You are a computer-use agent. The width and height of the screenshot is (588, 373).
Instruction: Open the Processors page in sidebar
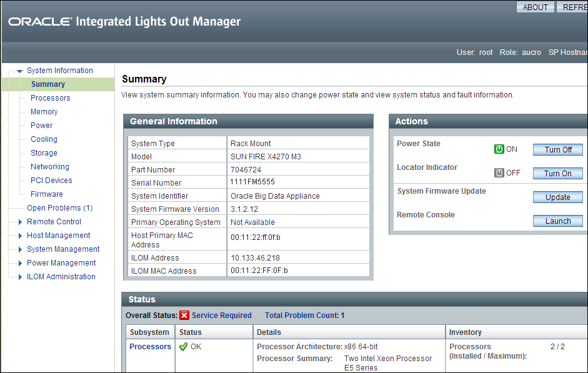tap(50, 98)
